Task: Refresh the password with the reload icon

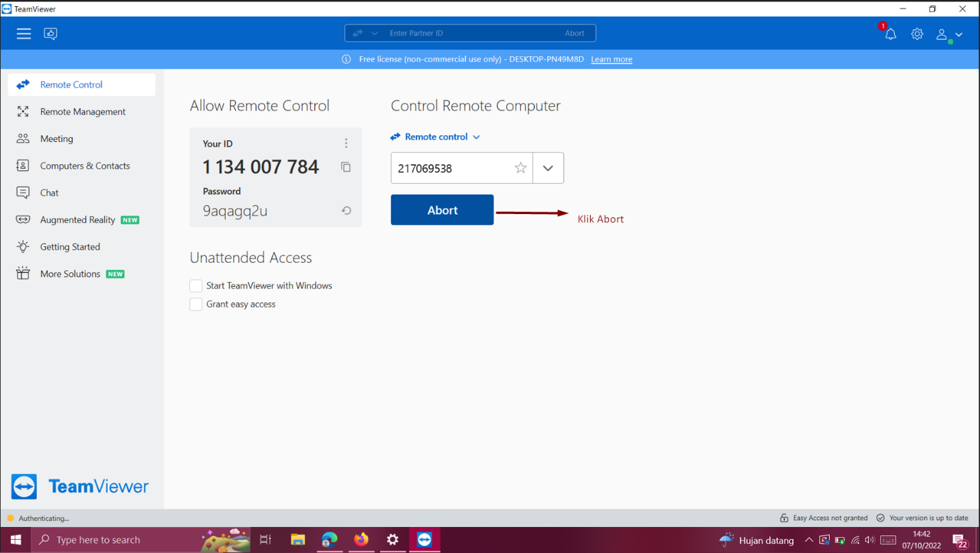Action: click(347, 211)
